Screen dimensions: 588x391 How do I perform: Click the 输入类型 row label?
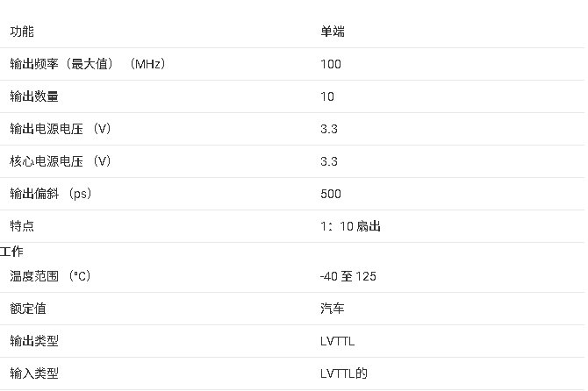click(x=34, y=373)
